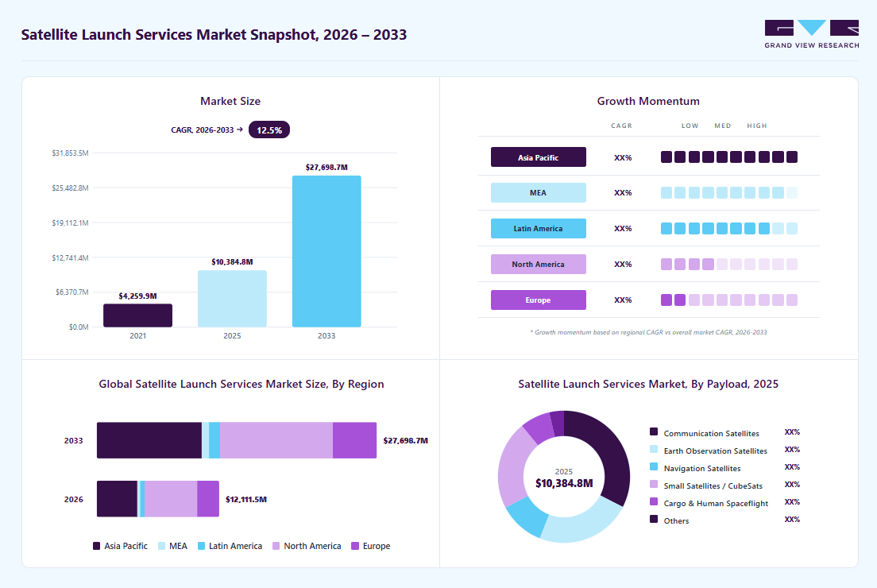This screenshot has height=588, width=877.
Task: Click the Communication Satellites legend swatch
Action: (x=653, y=432)
